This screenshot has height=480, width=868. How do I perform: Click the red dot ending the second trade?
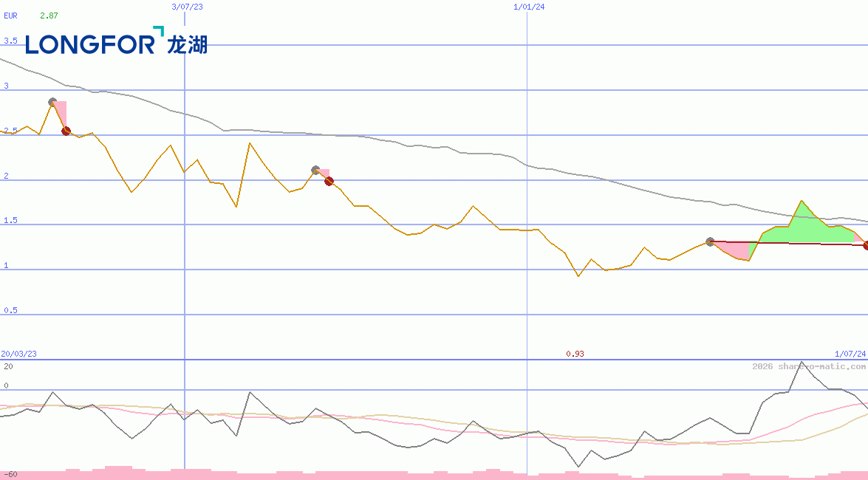329,181
